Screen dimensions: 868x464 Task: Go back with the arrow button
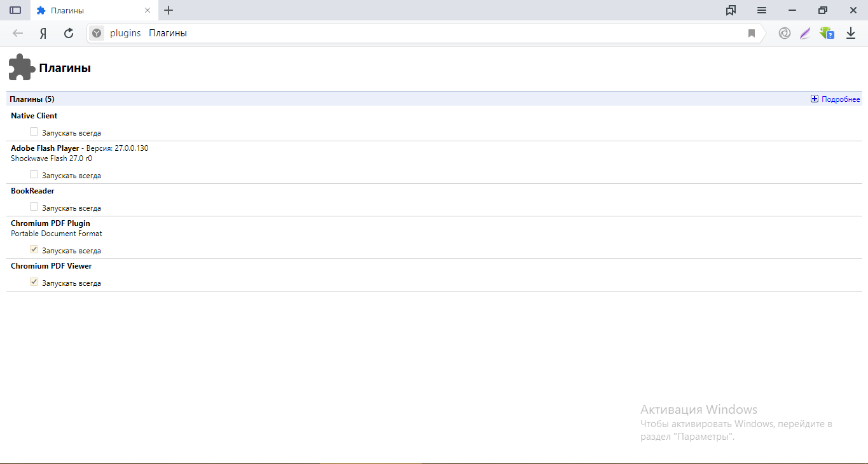(x=18, y=33)
